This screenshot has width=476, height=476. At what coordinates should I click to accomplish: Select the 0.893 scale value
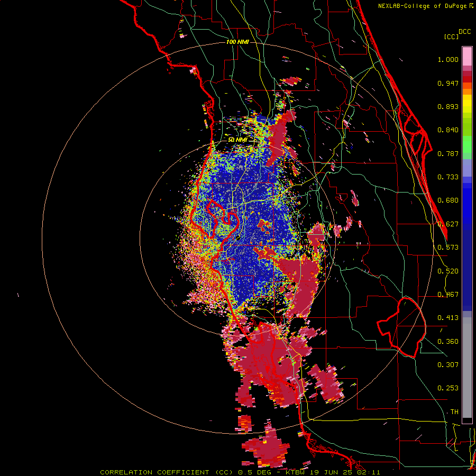click(x=448, y=106)
